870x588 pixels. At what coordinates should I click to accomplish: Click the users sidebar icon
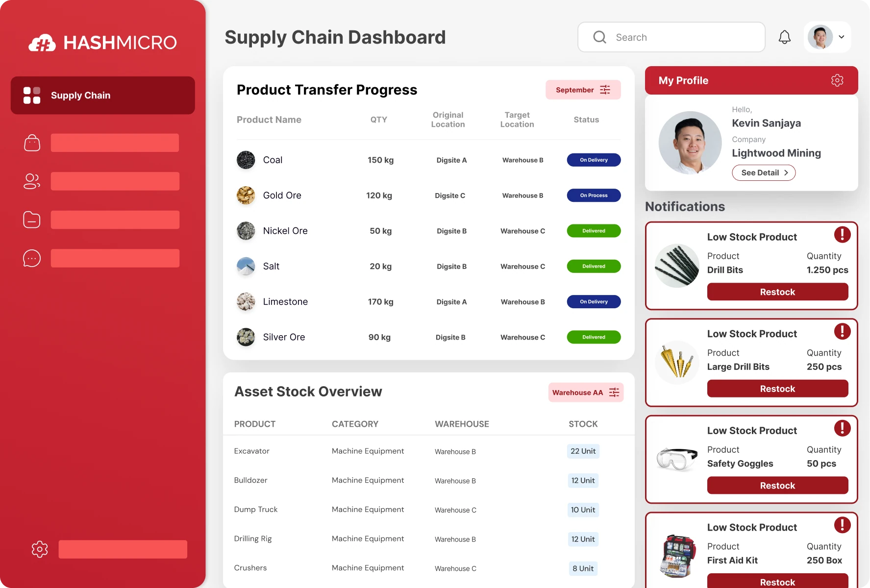[x=32, y=181]
